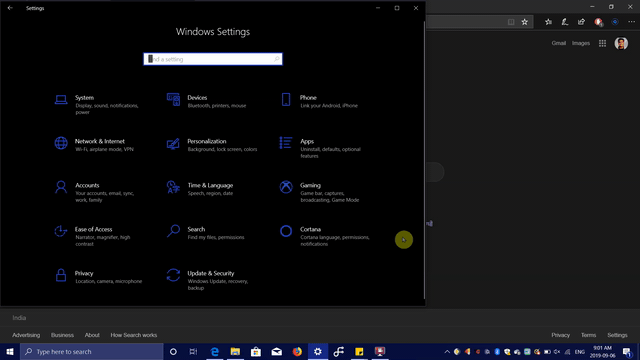The image size is (640, 360).
Task: Click the ENG language indicator in the tray
Action: point(580,352)
